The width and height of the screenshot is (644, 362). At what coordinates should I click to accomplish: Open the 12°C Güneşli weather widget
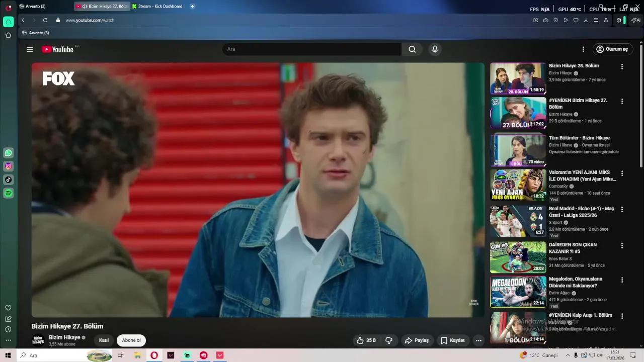click(539, 355)
